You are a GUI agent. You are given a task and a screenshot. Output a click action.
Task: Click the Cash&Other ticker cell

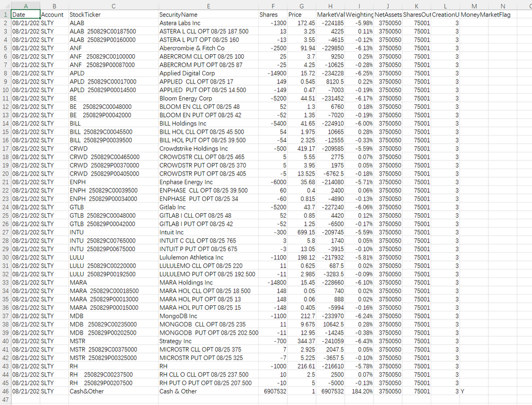point(113,391)
